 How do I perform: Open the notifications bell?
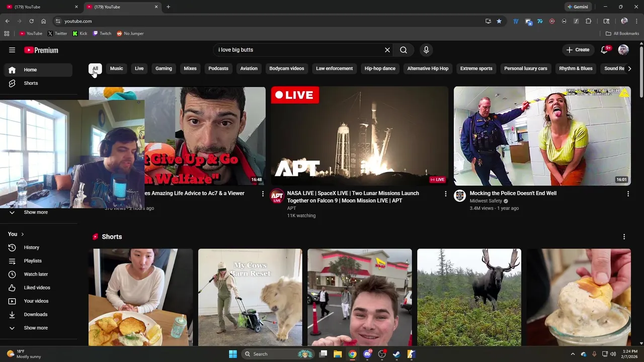tap(604, 50)
